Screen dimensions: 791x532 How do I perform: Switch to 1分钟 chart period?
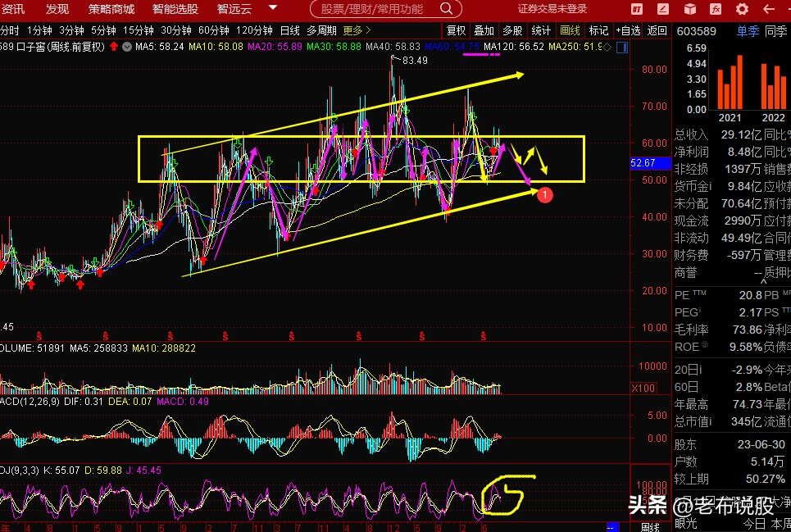click(39, 31)
